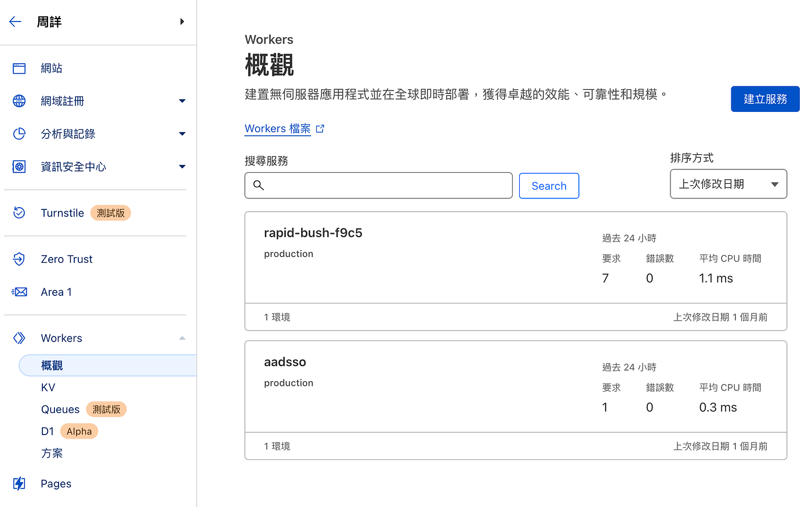This screenshot has height=507, width=812.
Task: Expand the 分析與記錄 submenu arrow
Action: (182, 134)
